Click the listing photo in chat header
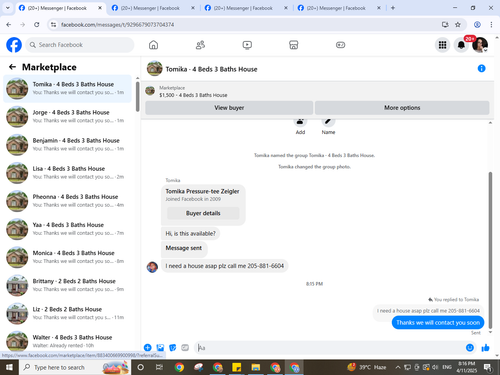This screenshot has height=375, width=500. click(155, 68)
